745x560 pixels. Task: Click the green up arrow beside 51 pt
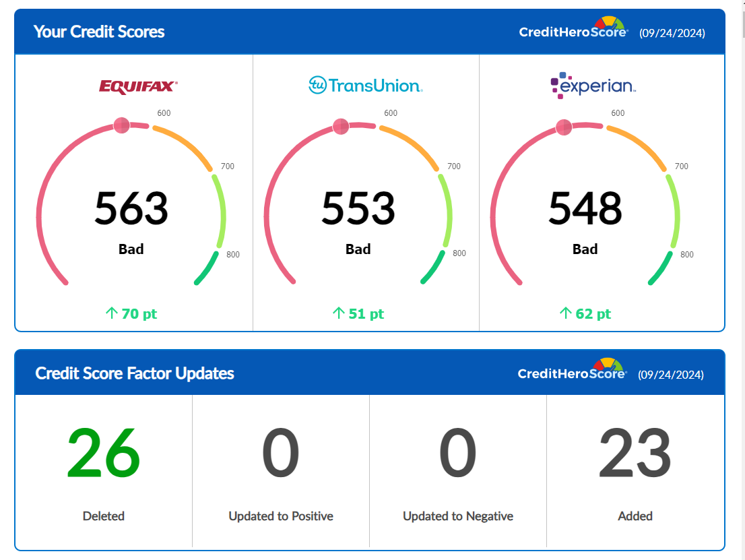[x=339, y=313]
